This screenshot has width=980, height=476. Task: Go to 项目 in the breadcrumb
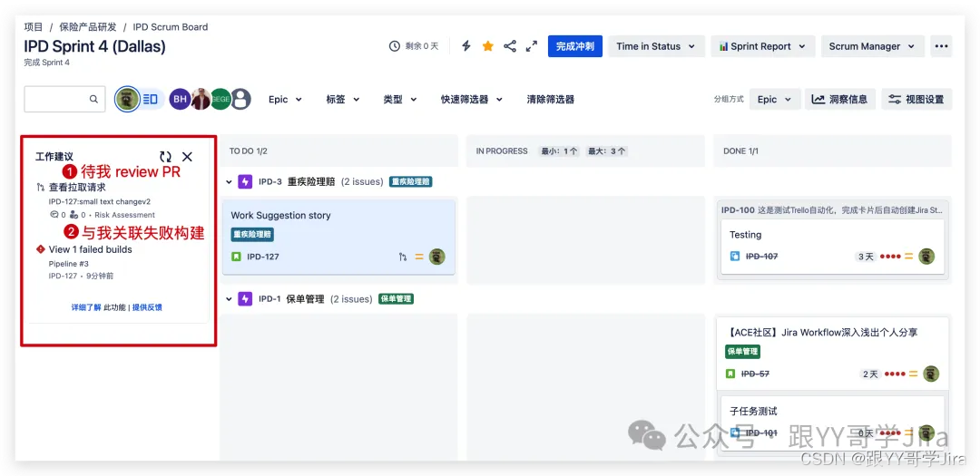(34, 27)
